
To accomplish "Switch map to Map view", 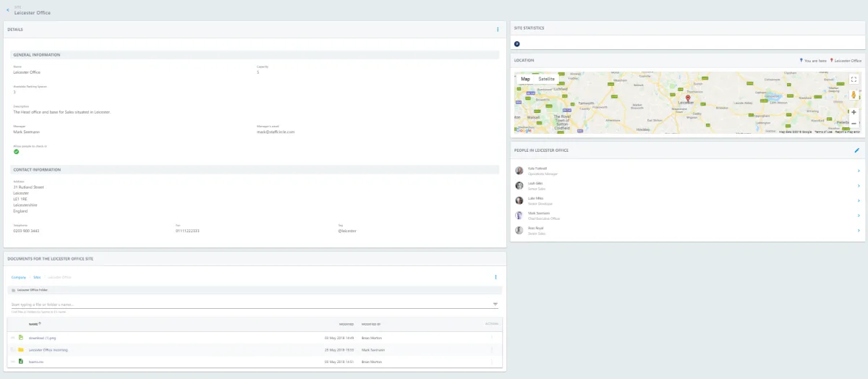I will click(525, 79).
